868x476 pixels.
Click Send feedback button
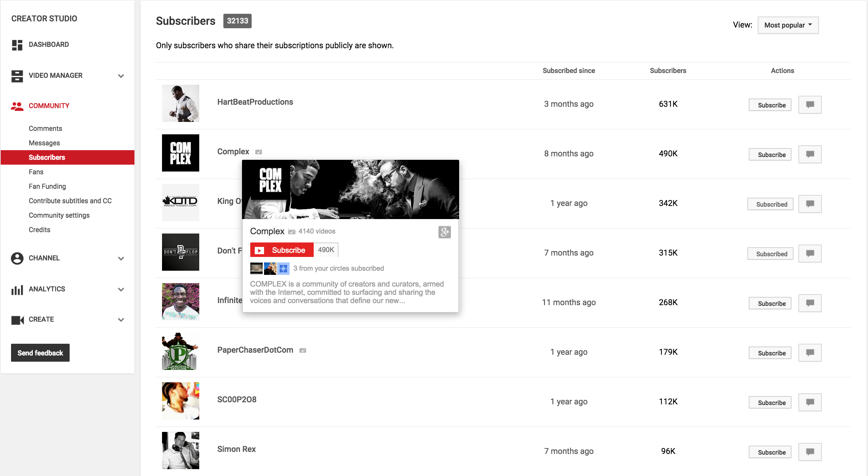click(40, 353)
